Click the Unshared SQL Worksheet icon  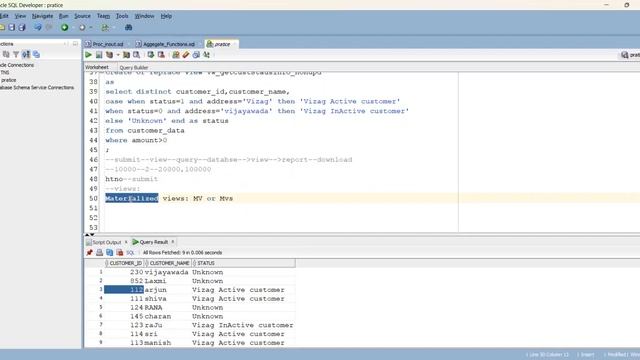click(x=176, y=55)
